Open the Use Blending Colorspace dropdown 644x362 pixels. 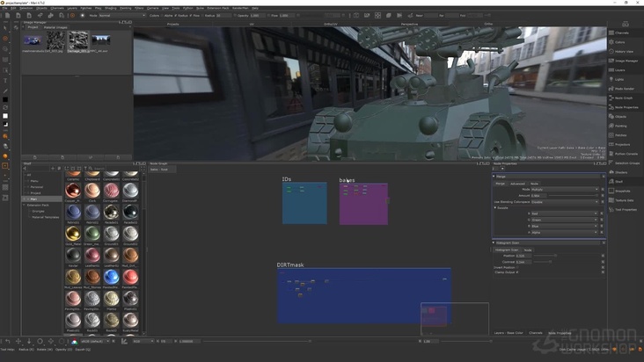[x=565, y=201]
